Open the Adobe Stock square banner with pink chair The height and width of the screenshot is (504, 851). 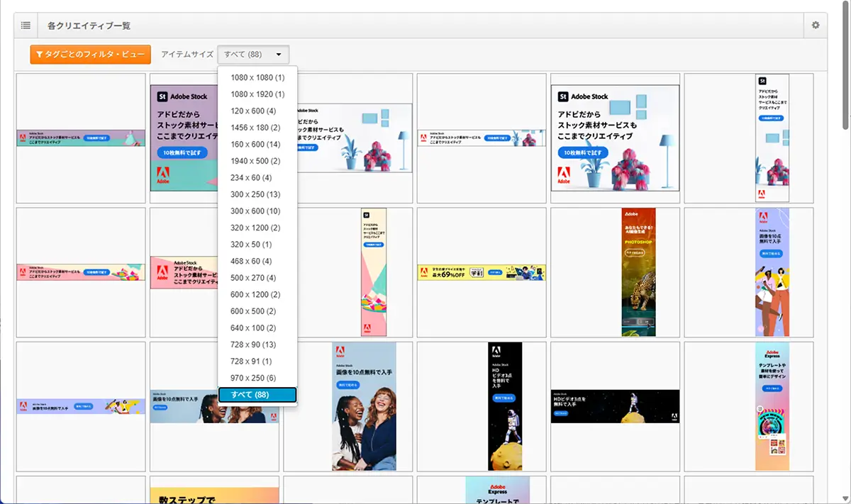coord(615,138)
